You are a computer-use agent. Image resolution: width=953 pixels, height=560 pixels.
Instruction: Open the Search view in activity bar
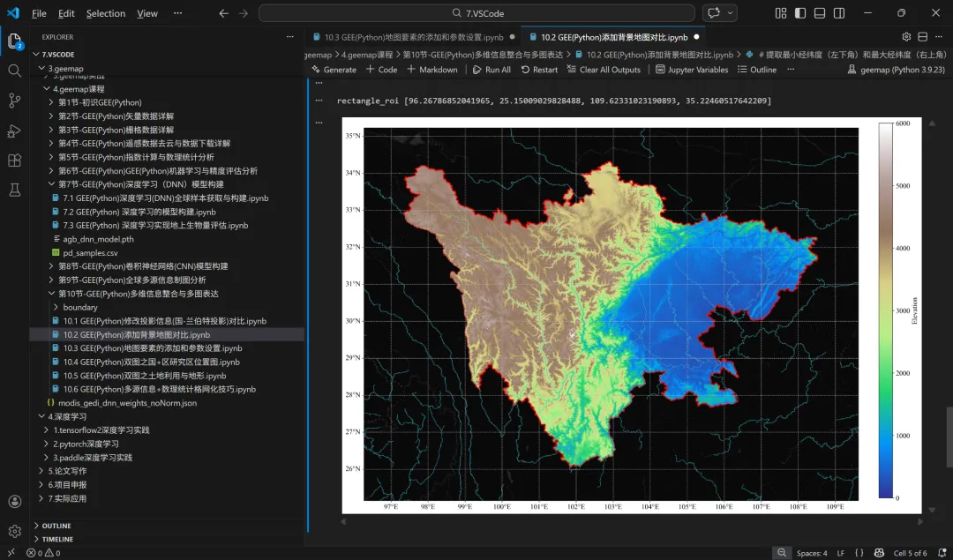(x=15, y=71)
